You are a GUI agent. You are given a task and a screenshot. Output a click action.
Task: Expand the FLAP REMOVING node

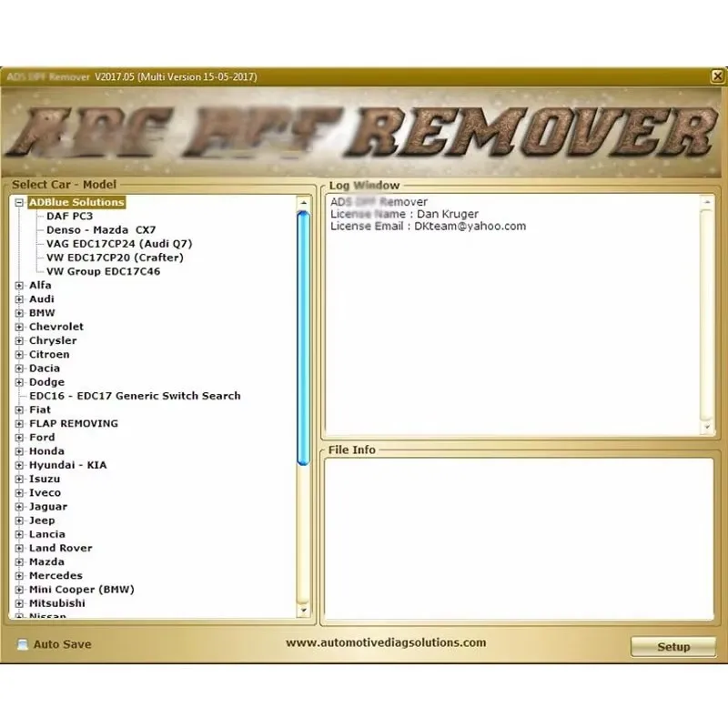click(x=19, y=424)
